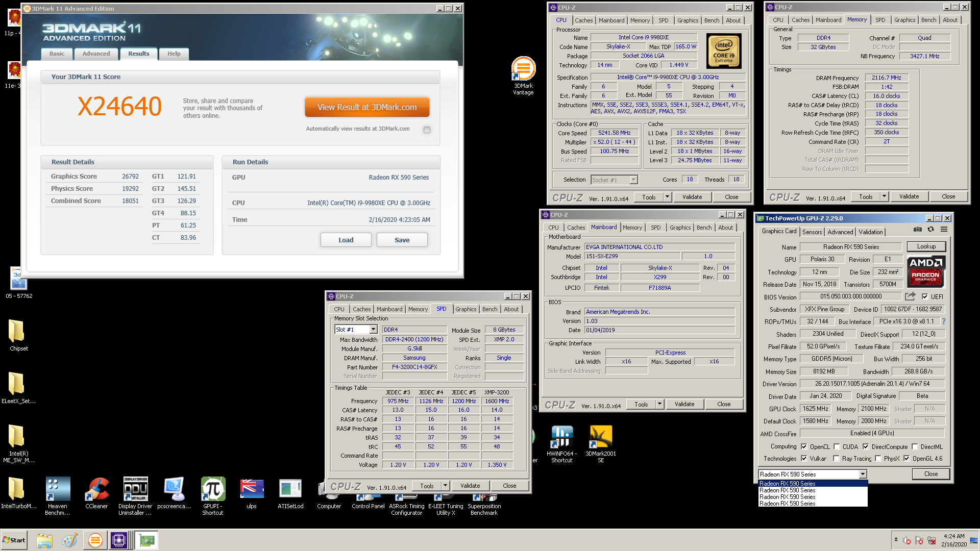Image resolution: width=980 pixels, height=551 pixels.
Task: Open the Help tab in 3DMark 11
Action: point(174,54)
